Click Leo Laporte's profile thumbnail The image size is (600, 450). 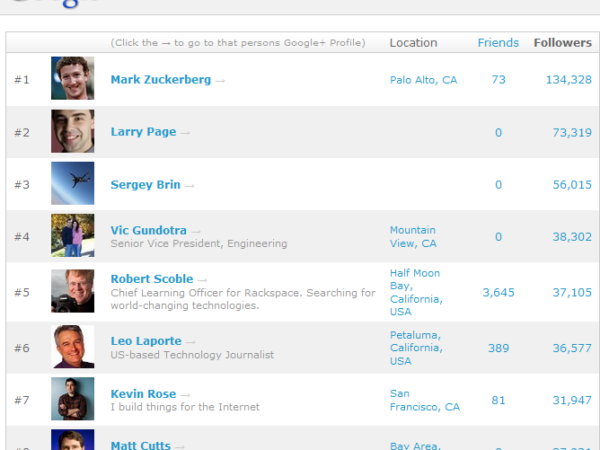73,347
